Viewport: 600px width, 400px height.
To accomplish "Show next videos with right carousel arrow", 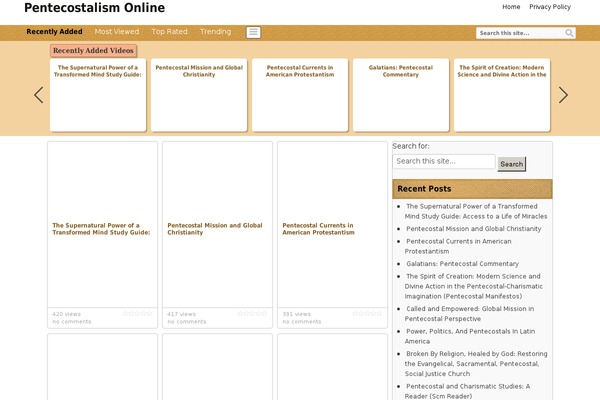I will click(x=563, y=95).
